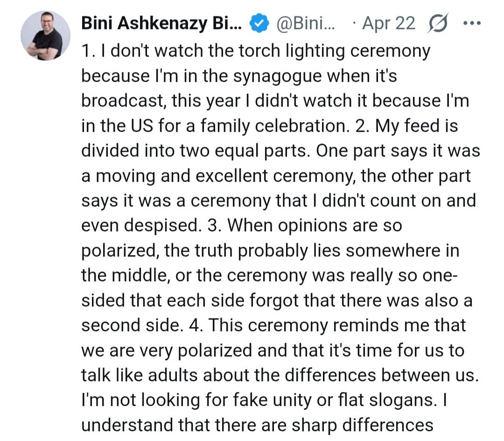This screenshot has height=441, width=504.
Task: Tap the 'polarized, the truth probably lies' line
Action: click(x=270, y=251)
